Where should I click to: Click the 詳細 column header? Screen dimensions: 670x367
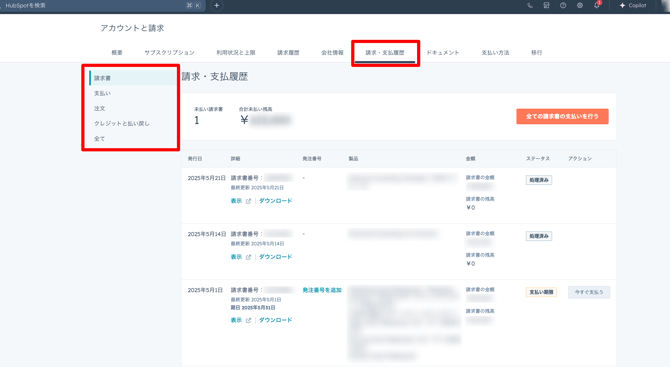[x=235, y=159]
